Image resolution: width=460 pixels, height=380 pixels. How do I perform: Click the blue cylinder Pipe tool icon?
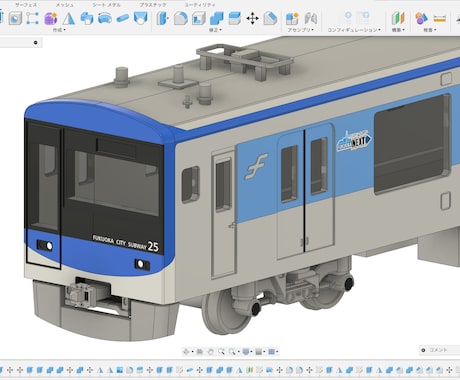123,18
